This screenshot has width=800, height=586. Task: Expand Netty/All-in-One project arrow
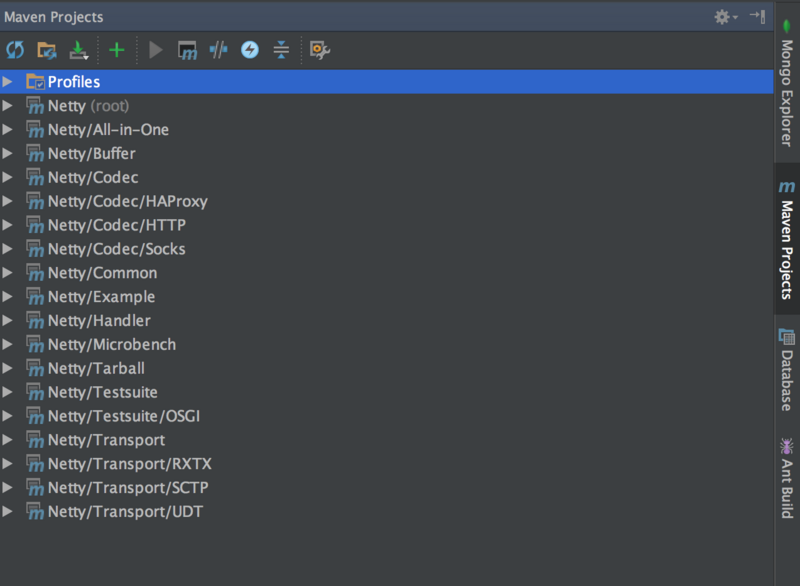8,130
